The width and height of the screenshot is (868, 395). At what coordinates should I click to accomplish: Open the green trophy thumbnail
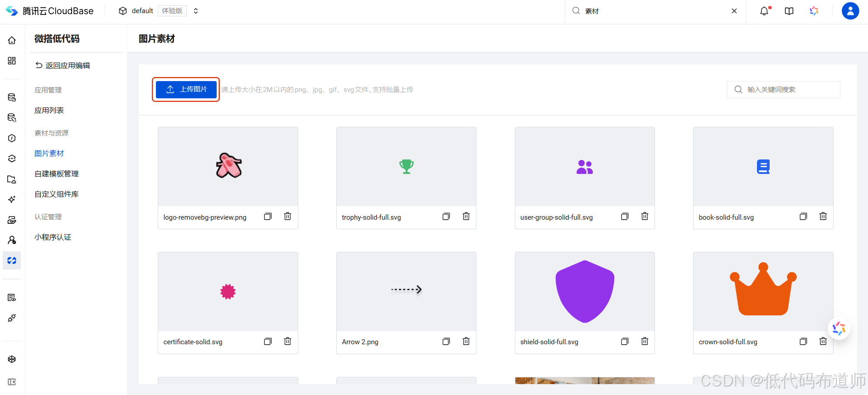pyautogui.click(x=406, y=166)
